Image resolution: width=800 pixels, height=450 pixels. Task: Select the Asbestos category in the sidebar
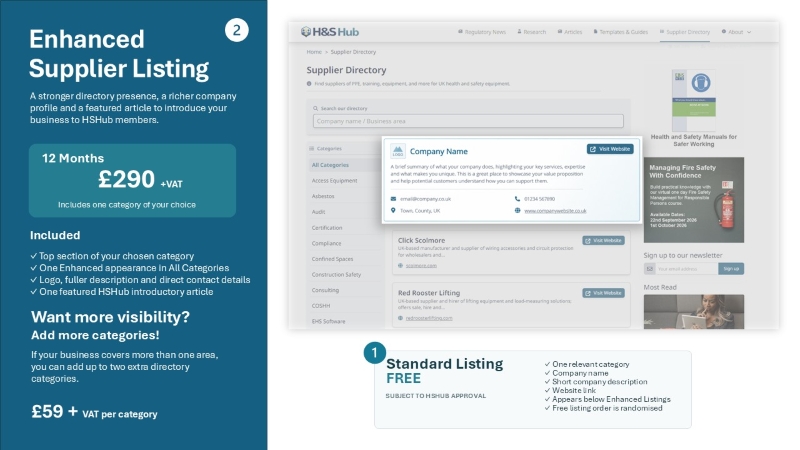[323, 196]
